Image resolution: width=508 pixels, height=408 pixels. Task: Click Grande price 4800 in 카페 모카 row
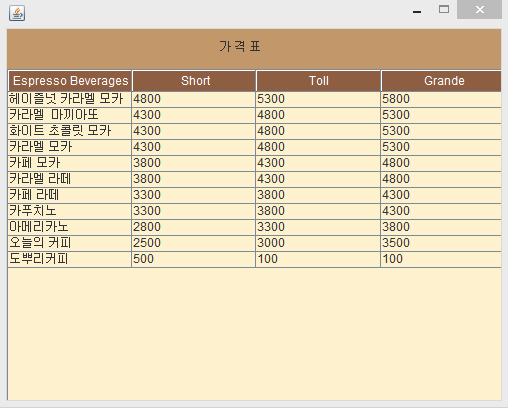(x=441, y=163)
